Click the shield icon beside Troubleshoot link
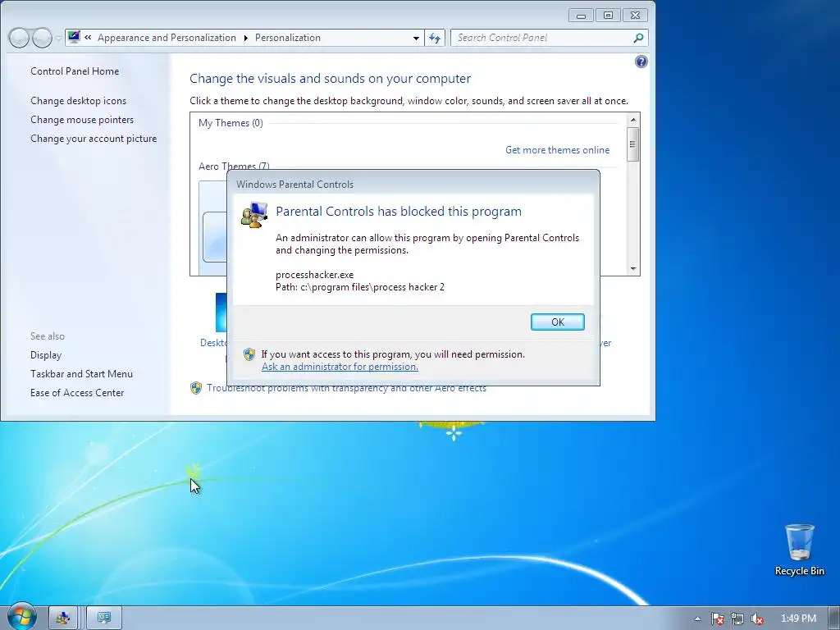This screenshot has width=840, height=630. pos(196,388)
